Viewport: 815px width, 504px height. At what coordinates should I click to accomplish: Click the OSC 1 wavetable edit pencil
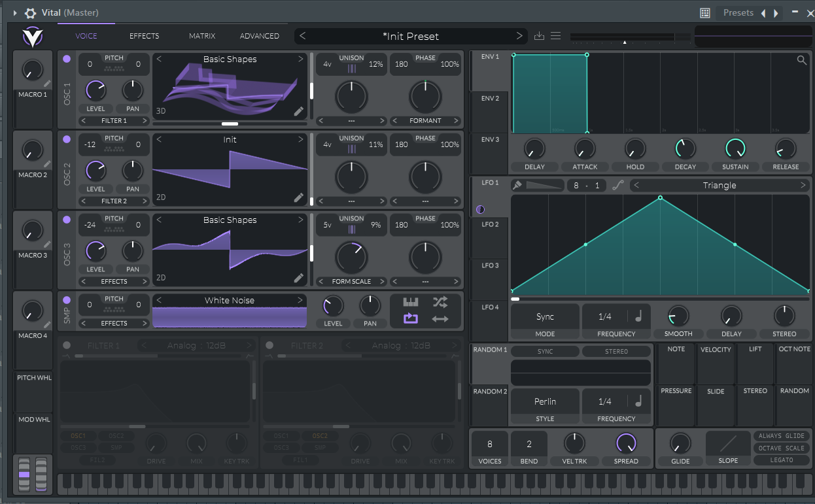coord(298,111)
